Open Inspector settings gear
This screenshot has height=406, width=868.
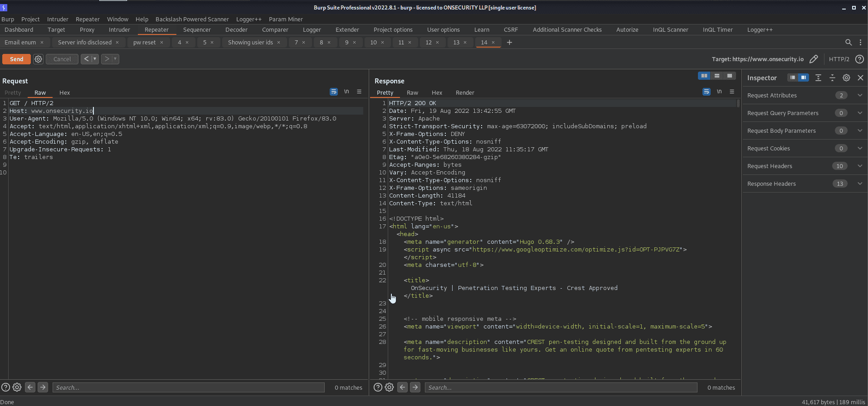pyautogui.click(x=846, y=78)
